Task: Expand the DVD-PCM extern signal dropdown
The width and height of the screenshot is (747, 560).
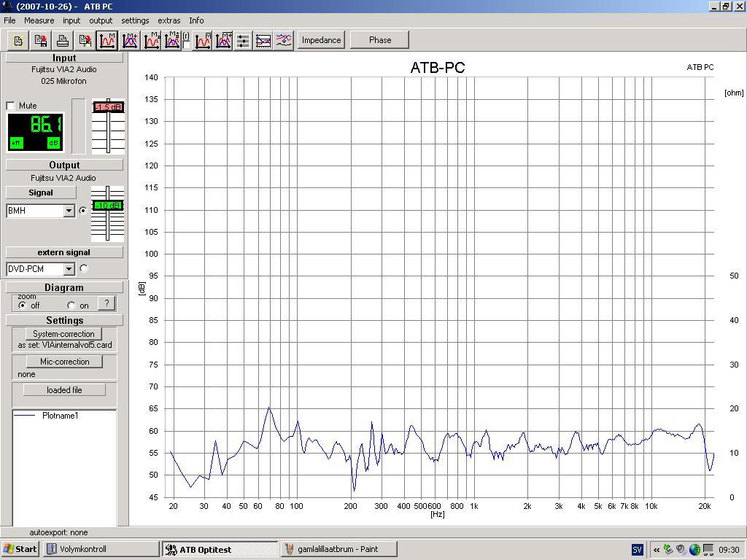Action: [69, 269]
